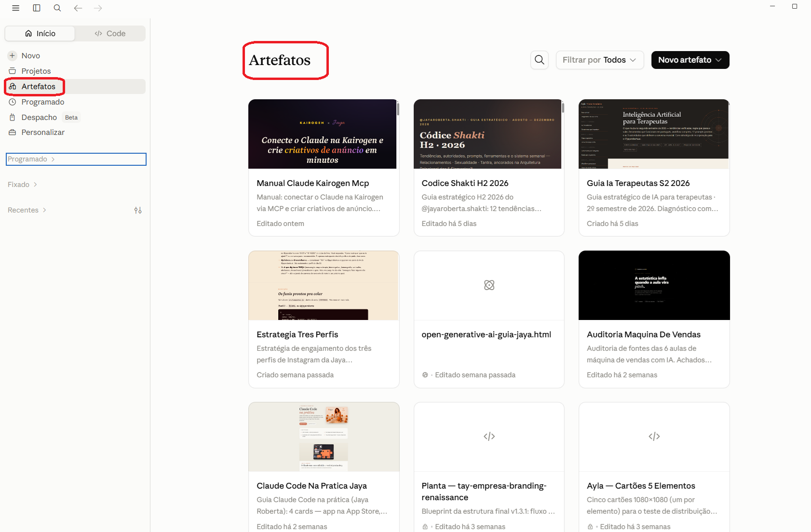811x532 pixels.
Task: Open Despacho Beta in the sidebar
Action: (75, 118)
